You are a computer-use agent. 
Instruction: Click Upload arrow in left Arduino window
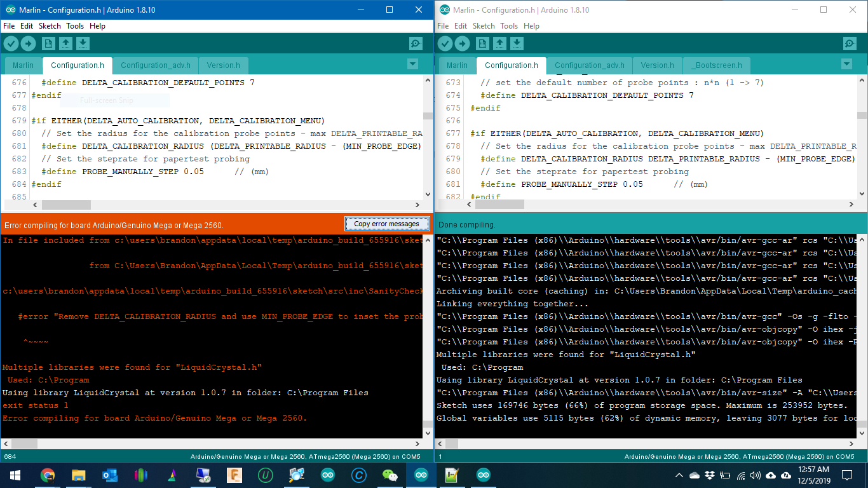pyautogui.click(x=29, y=43)
